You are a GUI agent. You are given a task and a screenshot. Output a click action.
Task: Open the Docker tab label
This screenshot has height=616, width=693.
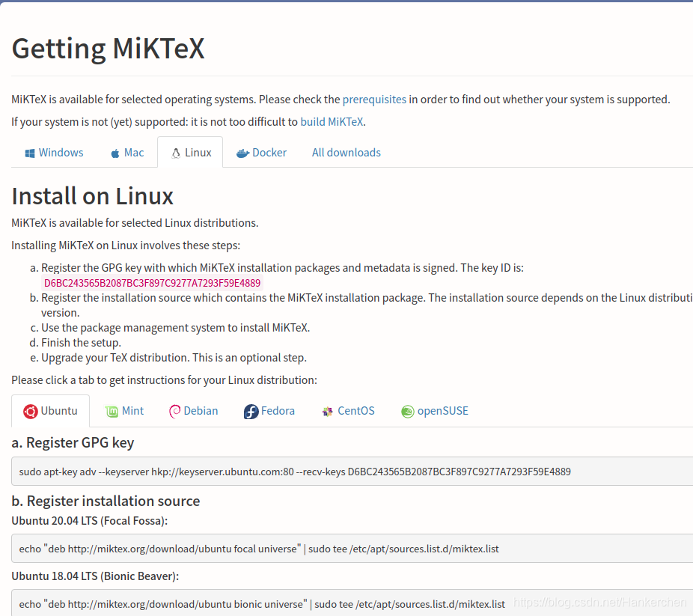point(269,153)
